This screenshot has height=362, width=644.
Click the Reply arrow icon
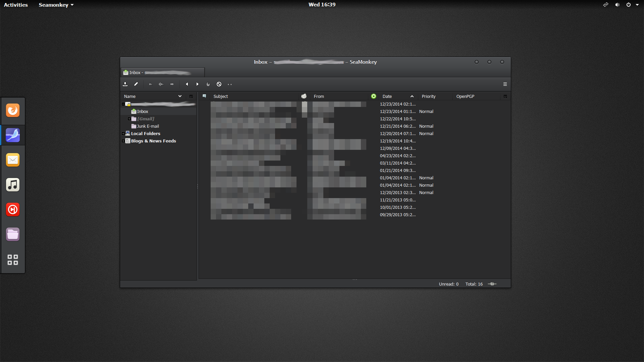(x=150, y=84)
